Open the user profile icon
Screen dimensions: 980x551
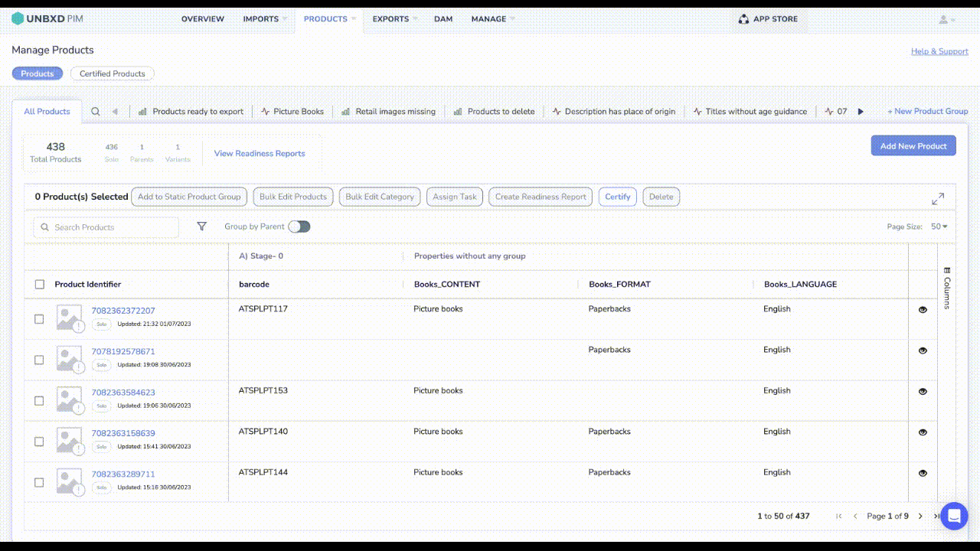pyautogui.click(x=947, y=19)
